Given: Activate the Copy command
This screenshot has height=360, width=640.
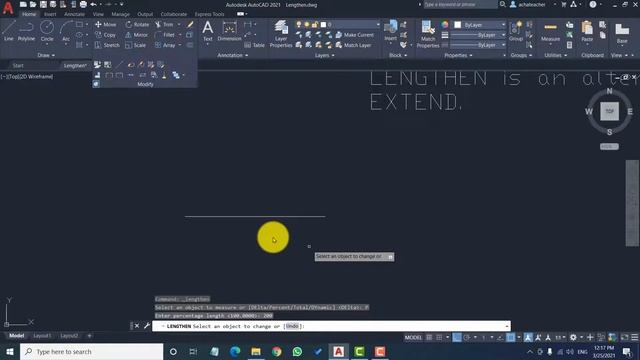Looking at the screenshot, I should tap(106, 35).
